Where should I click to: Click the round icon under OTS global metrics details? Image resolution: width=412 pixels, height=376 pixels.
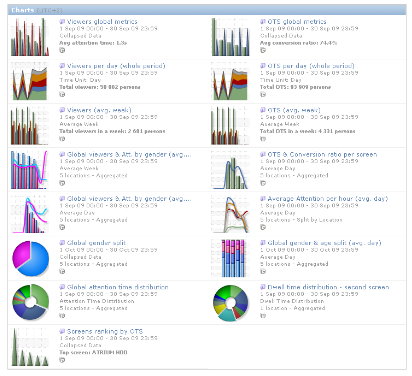(263, 50)
